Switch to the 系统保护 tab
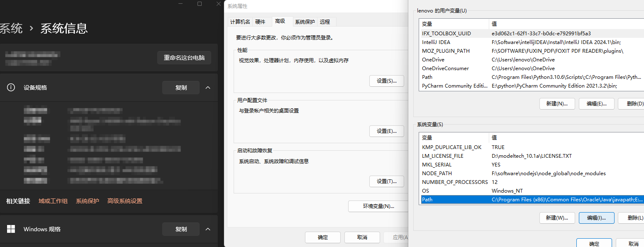The image size is (644, 247). [x=305, y=22]
